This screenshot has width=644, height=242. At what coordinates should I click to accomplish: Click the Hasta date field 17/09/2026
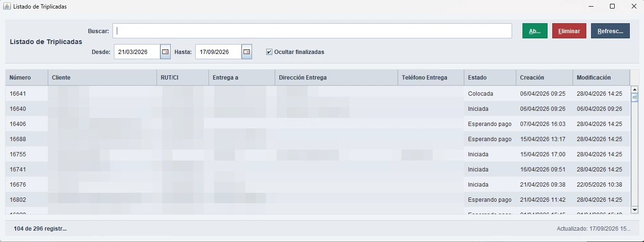[218, 52]
